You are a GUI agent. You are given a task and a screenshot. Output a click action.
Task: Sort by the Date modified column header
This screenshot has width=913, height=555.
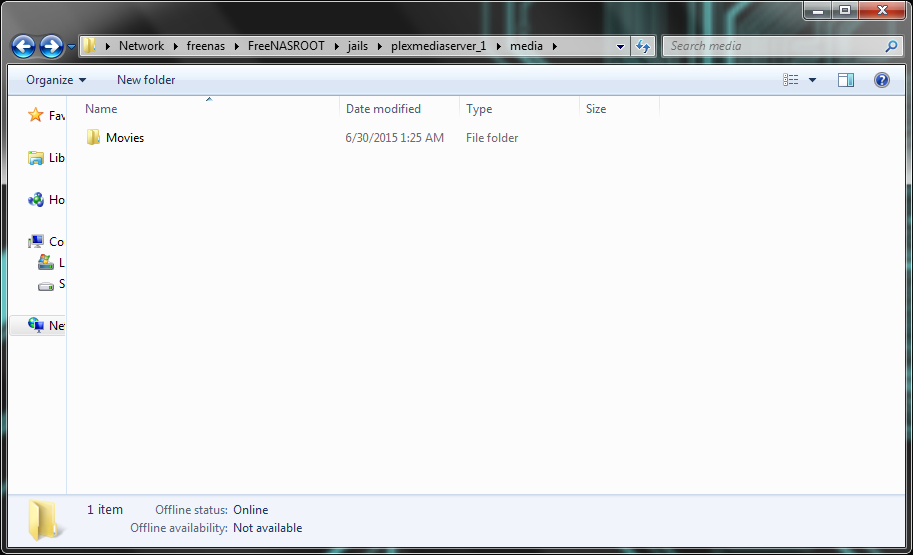383,109
